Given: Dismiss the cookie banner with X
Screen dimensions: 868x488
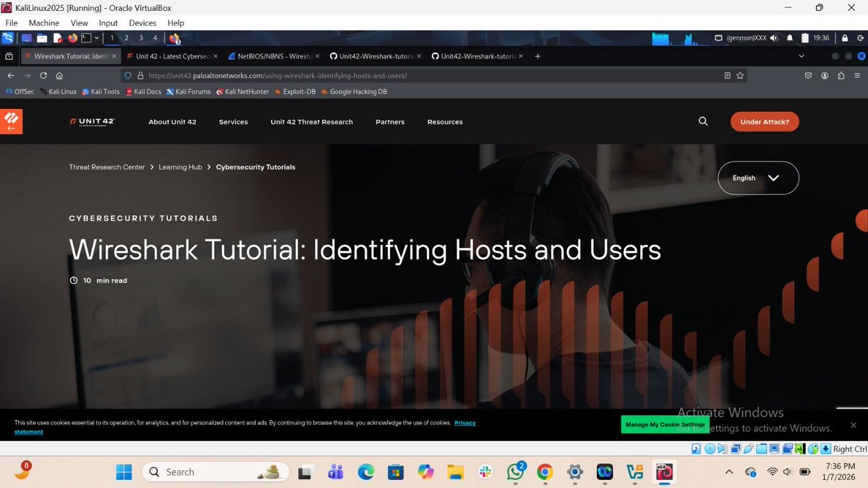Looking at the screenshot, I should click(x=853, y=425).
